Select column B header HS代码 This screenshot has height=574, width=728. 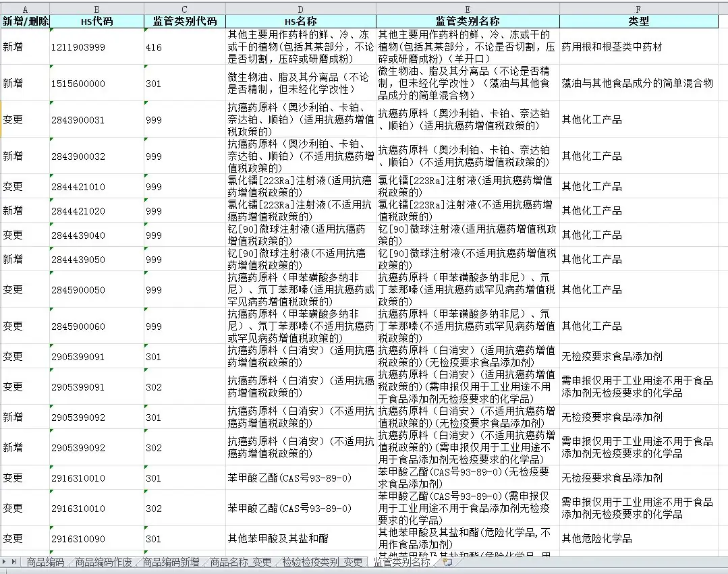(x=95, y=20)
